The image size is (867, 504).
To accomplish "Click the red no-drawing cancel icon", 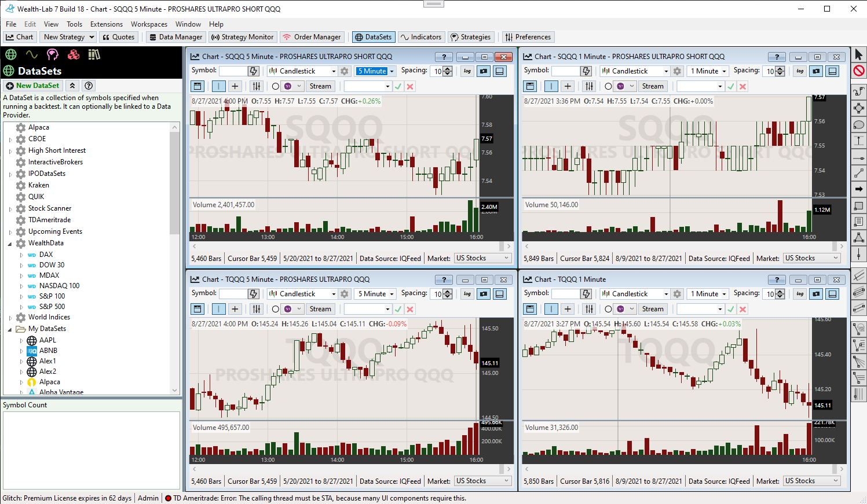I will pos(858,71).
